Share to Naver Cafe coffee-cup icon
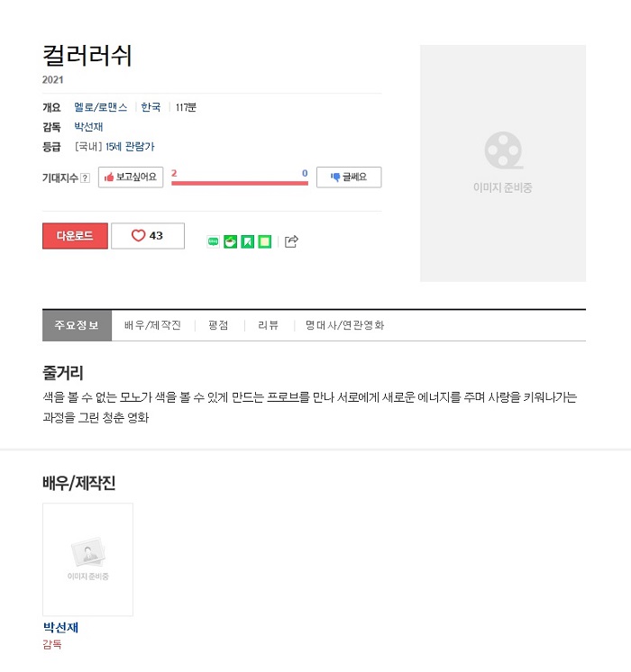This screenshot has height=672, width=631. click(x=231, y=241)
